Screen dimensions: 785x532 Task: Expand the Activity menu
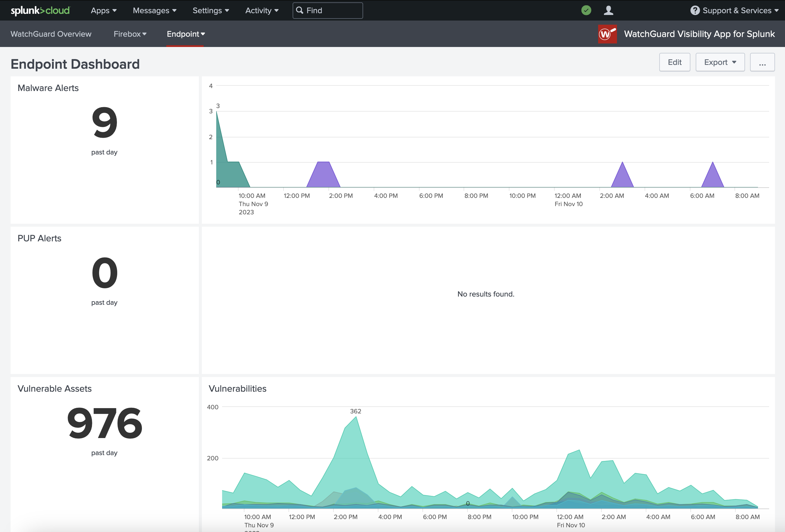pos(261,10)
